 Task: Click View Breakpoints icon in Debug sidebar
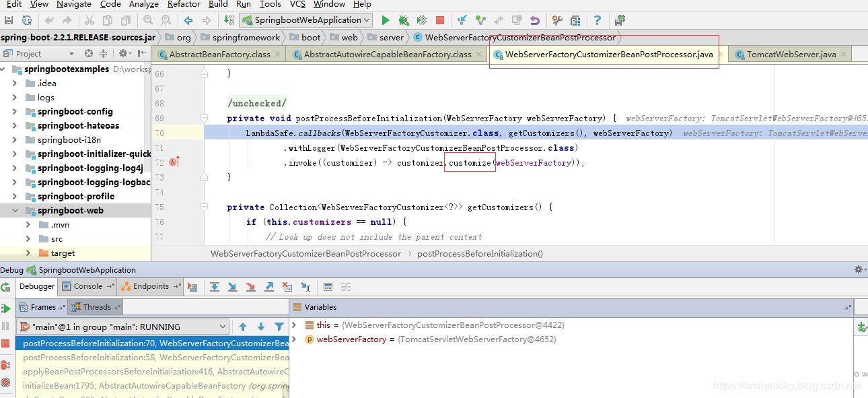coord(5,365)
